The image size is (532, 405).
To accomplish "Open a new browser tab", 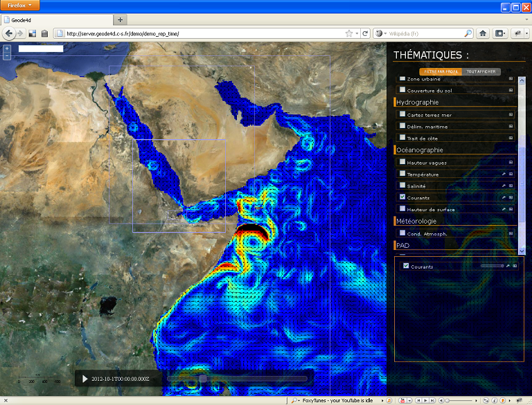I will [121, 19].
